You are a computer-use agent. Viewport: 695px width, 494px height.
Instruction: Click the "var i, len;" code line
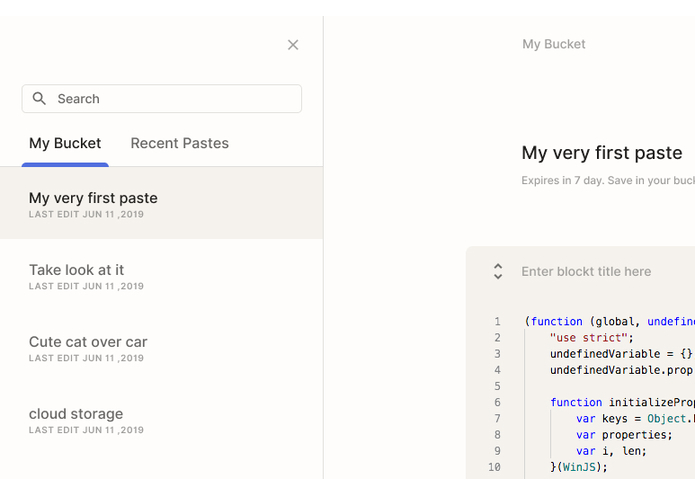tap(611, 451)
